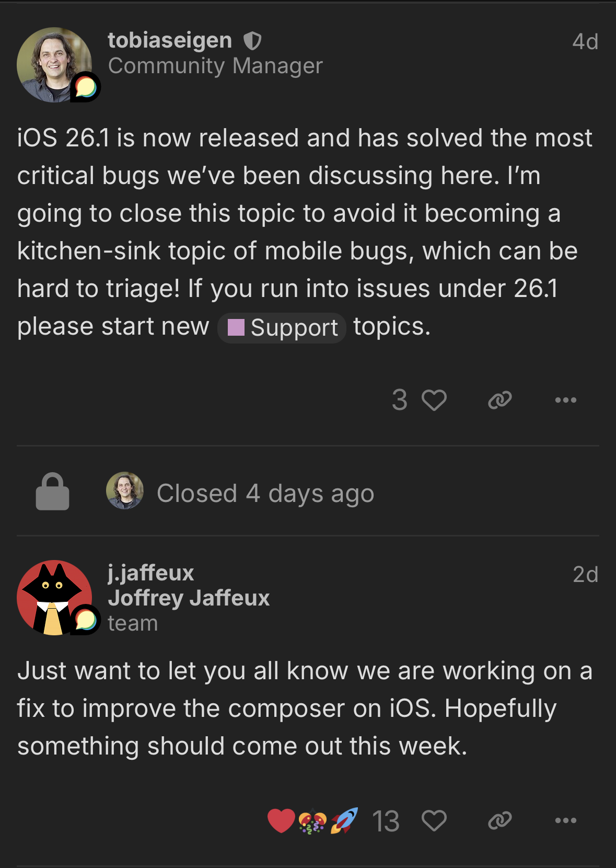Like tobiaseigen's post with the heart
The image size is (616, 868).
point(434,401)
